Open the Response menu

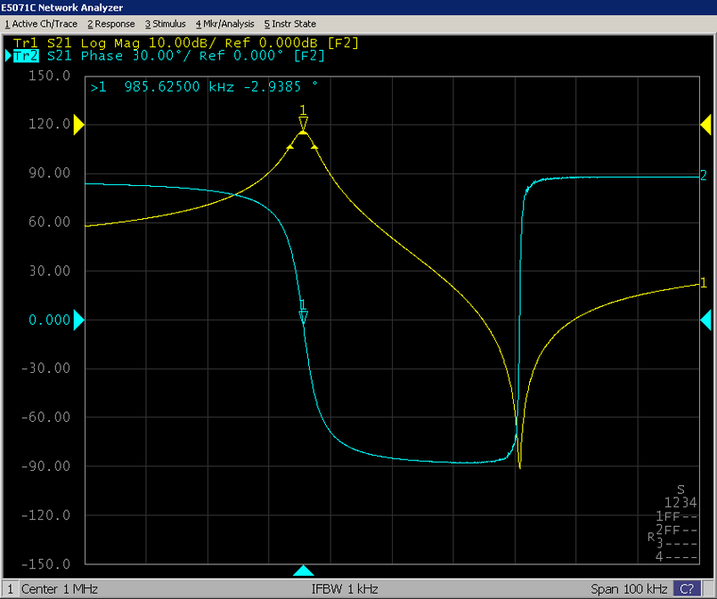pos(113,23)
